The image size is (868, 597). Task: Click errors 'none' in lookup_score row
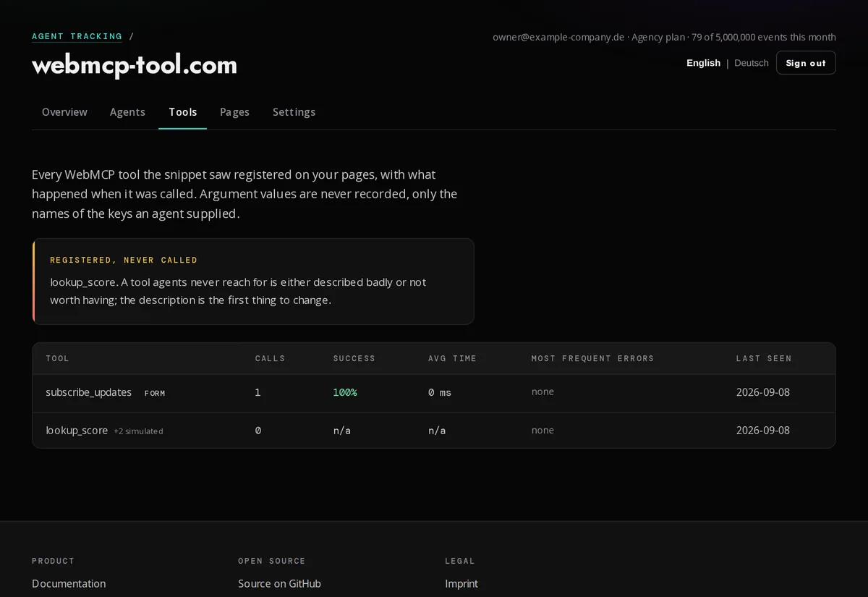[x=542, y=430]
